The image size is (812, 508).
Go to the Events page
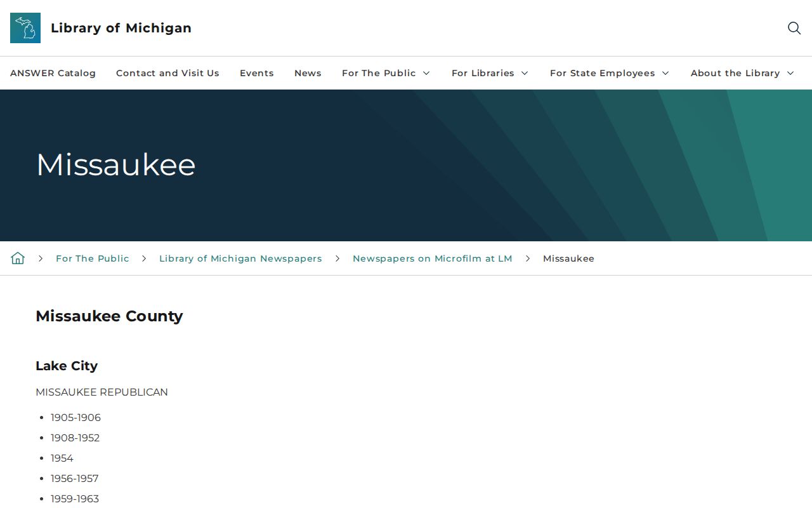point(257,73)
